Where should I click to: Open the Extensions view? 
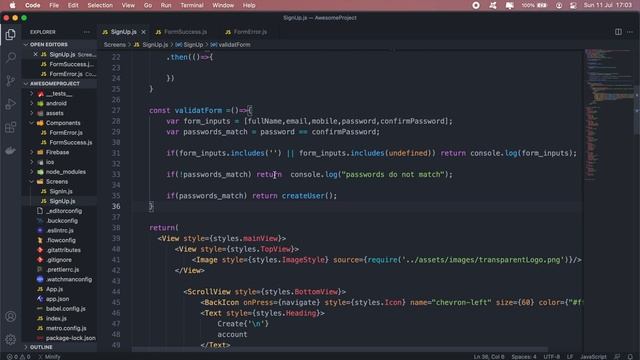tap(11, 127)
